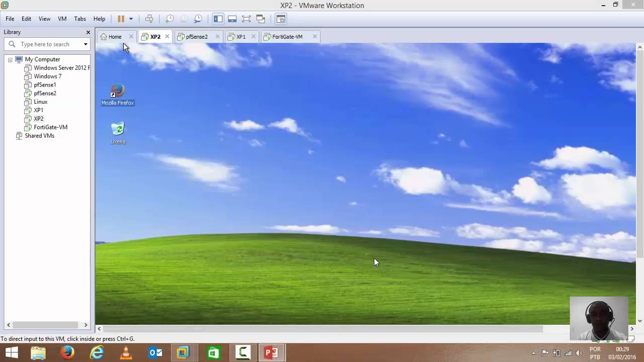The image size is (644, 362).
Task: Open Camtasia from the taskbar
Action: click(243, 353)
